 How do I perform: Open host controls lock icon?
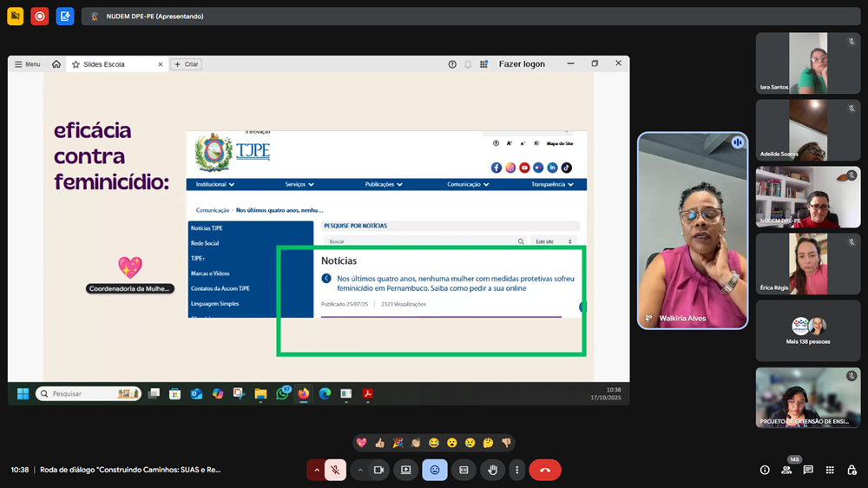(851, 470)
